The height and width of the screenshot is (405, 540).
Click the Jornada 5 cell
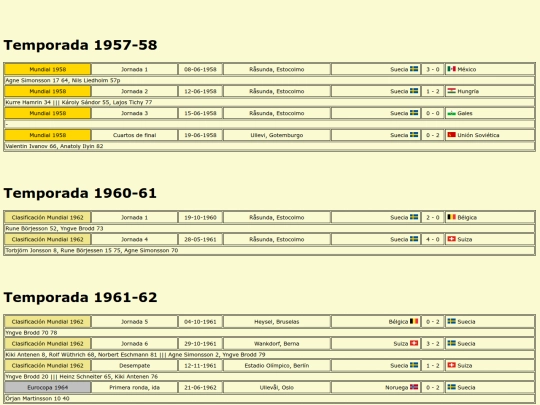(x=134, y=322)
